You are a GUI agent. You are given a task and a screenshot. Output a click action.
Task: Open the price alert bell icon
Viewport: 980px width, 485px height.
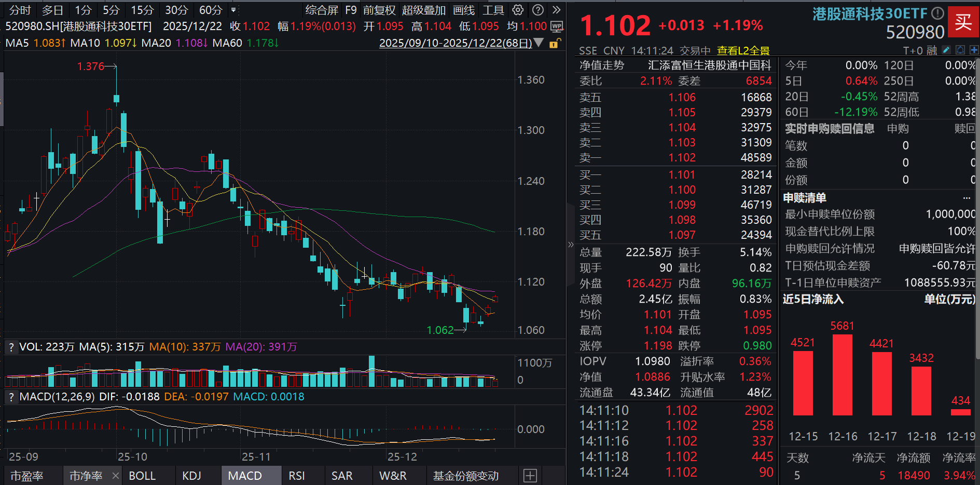click(960, 50)
